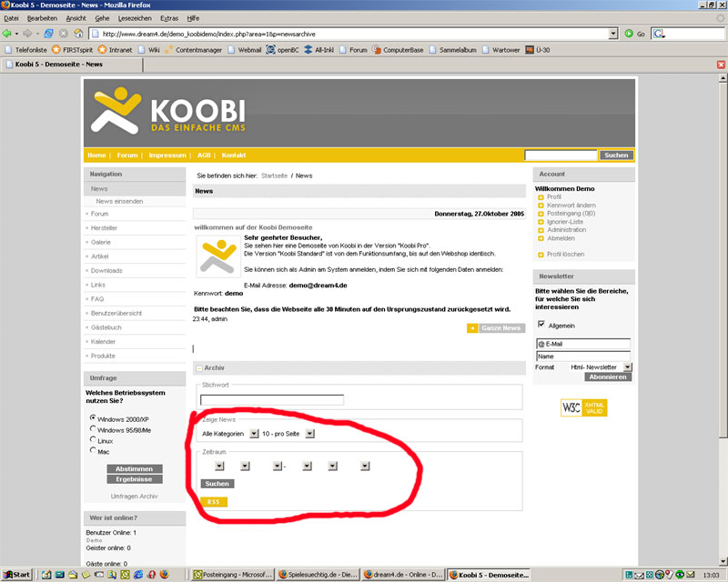Click the Abstimmen poll button
Viewport: 728px width, 582px height.
click(134, 468)
